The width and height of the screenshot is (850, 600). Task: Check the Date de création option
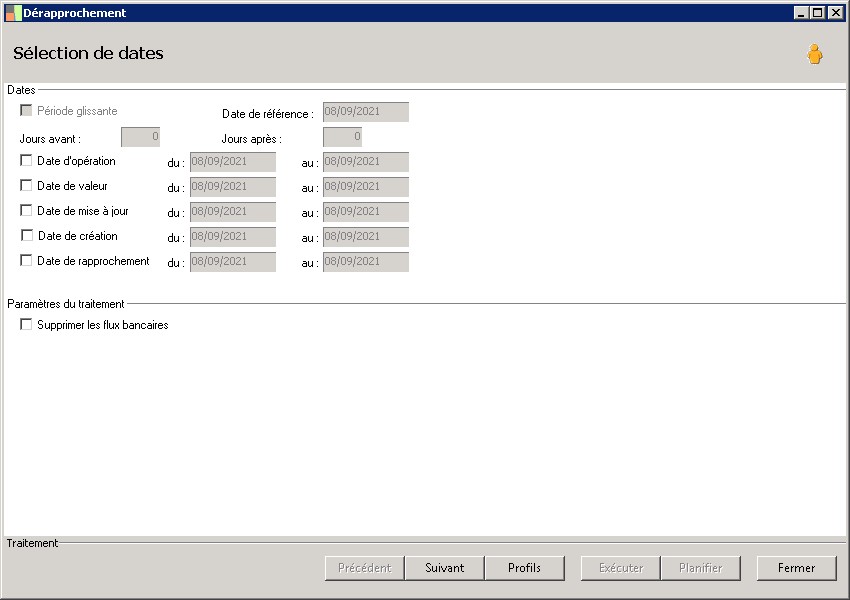click(27, 235)
